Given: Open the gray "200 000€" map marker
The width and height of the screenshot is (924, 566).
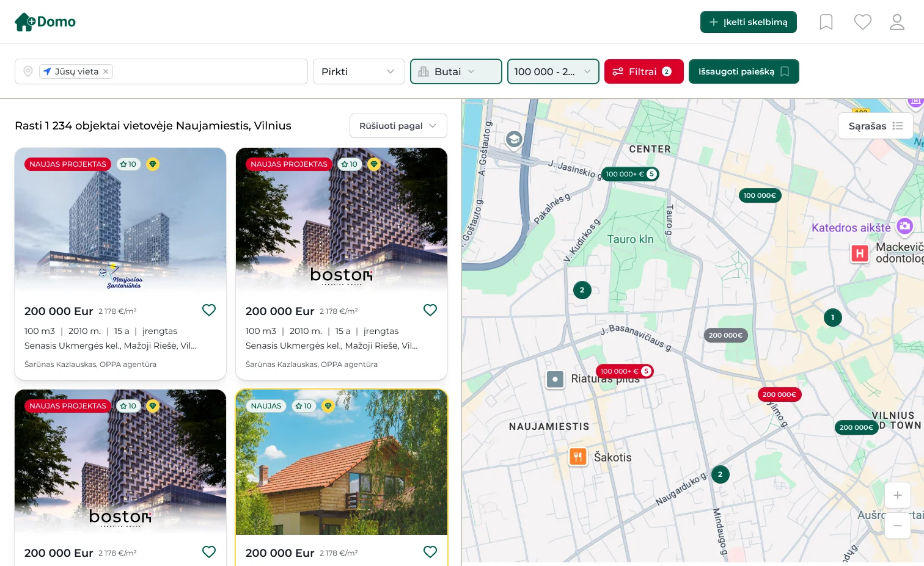Looking at the screenshot, I should point(725,335).
